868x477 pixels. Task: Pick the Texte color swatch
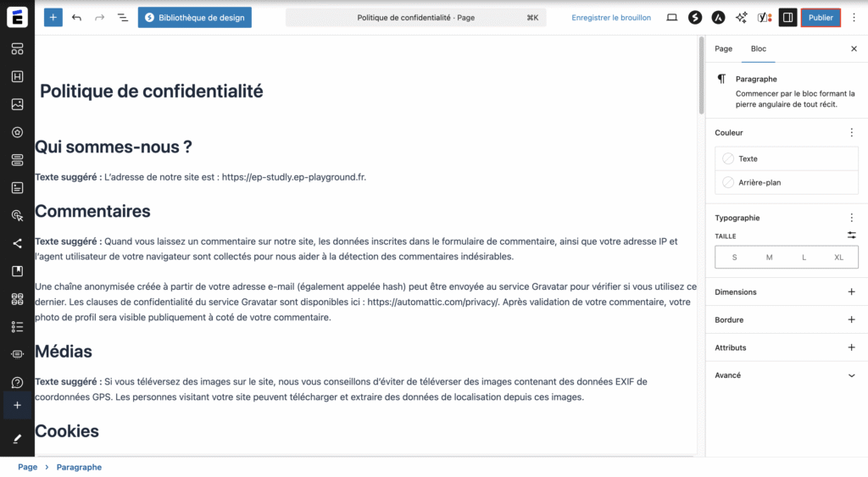click(x=786, y=158)
